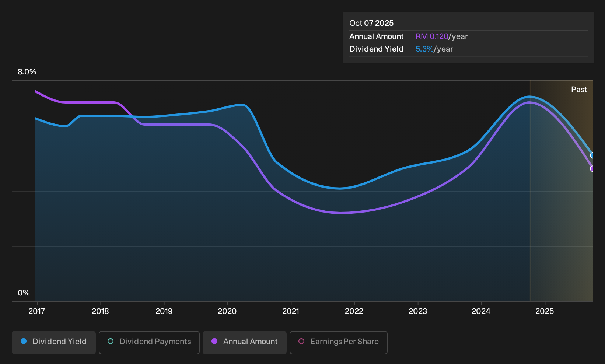
Task: Click the tooltip's Dividend Yield row label
Action: [x=376, y=49]
